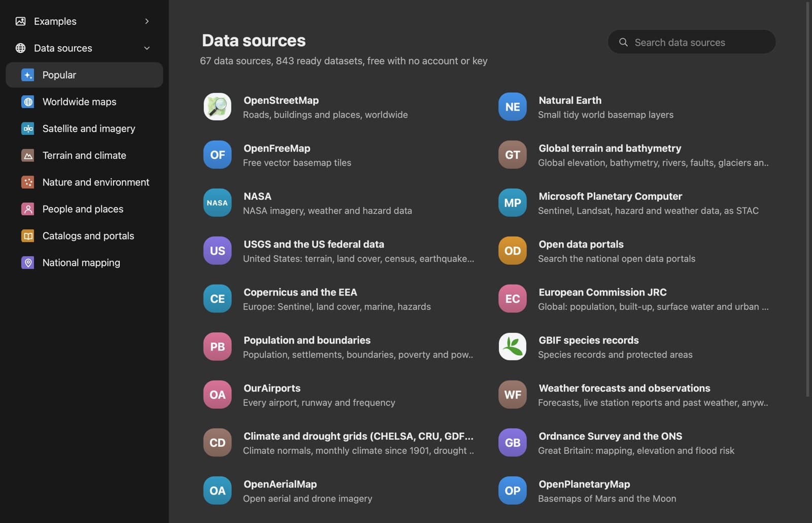Screen dimensions: 812x523
Task: Click the orange OD Open data portals icon
Action: 513,251
